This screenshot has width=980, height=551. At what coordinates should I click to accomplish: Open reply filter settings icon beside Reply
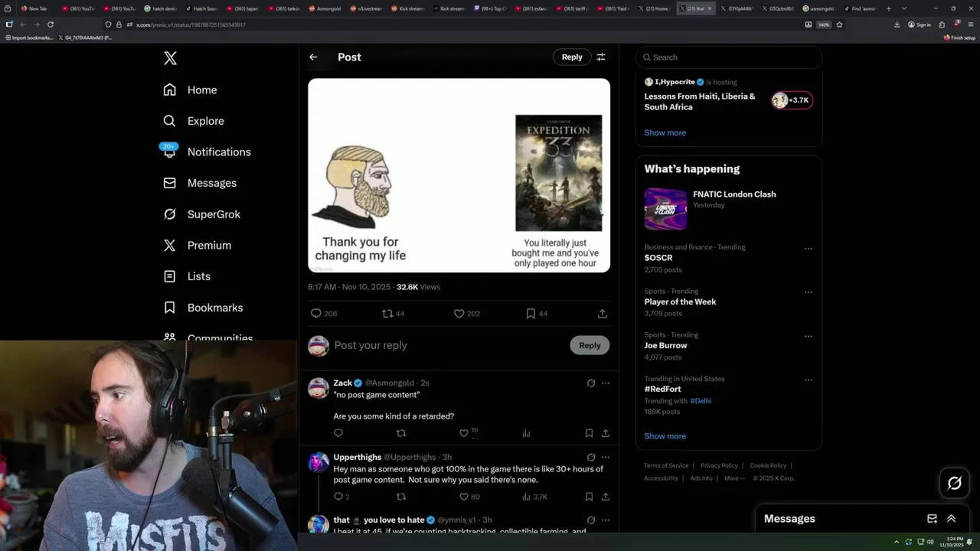601,57
